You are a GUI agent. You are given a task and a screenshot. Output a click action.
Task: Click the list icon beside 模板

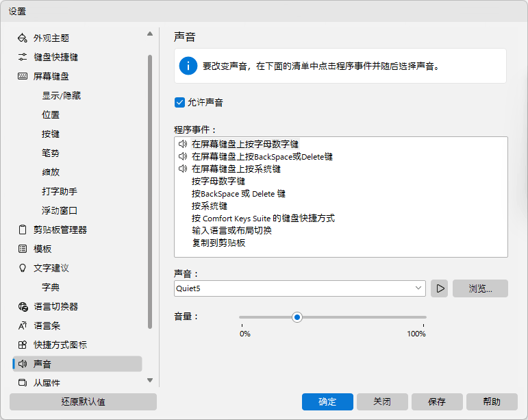coord(22,249)
